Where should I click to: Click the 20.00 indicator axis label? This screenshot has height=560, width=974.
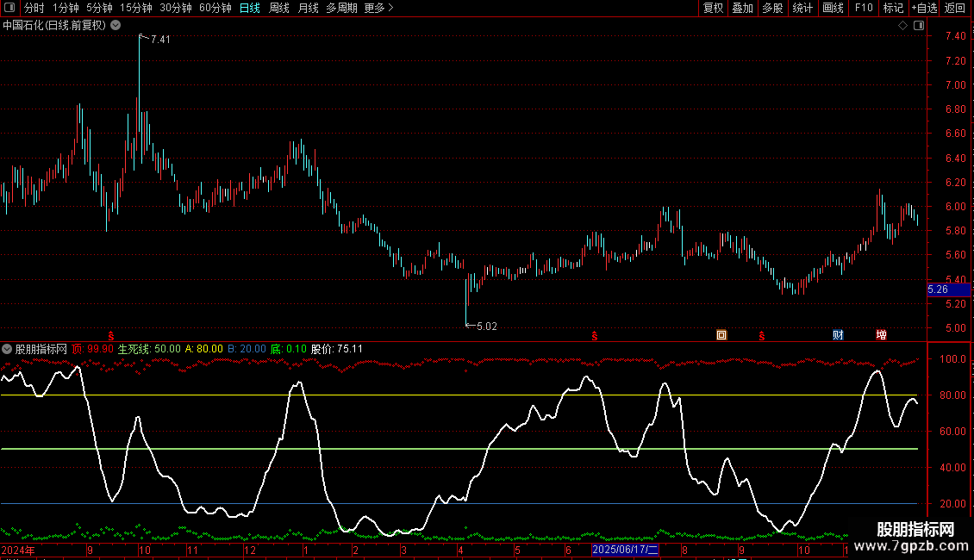[952, 503]
